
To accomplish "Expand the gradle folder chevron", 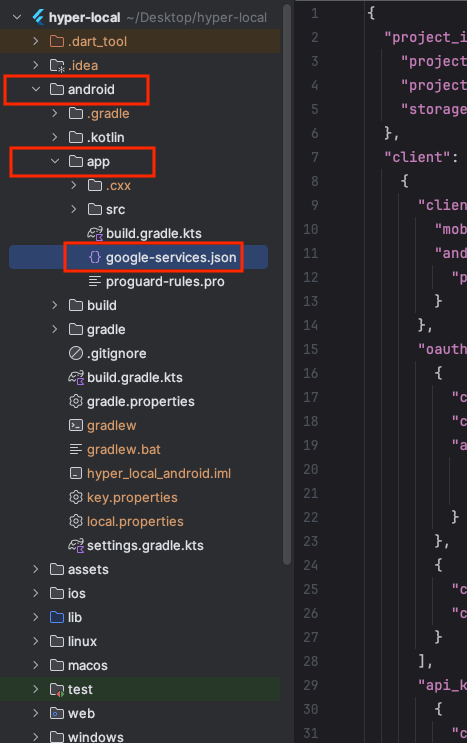I will point(55,329).
